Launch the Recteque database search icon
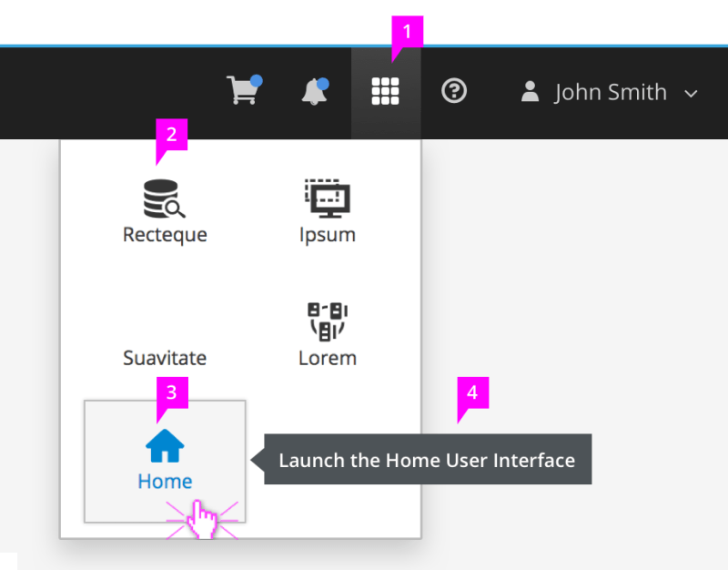The image size is (728, 570). click(x=165, y=198)
